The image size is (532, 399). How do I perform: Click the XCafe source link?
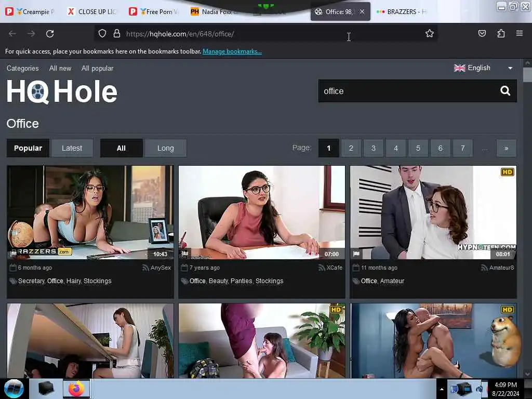tap(334, 268)
